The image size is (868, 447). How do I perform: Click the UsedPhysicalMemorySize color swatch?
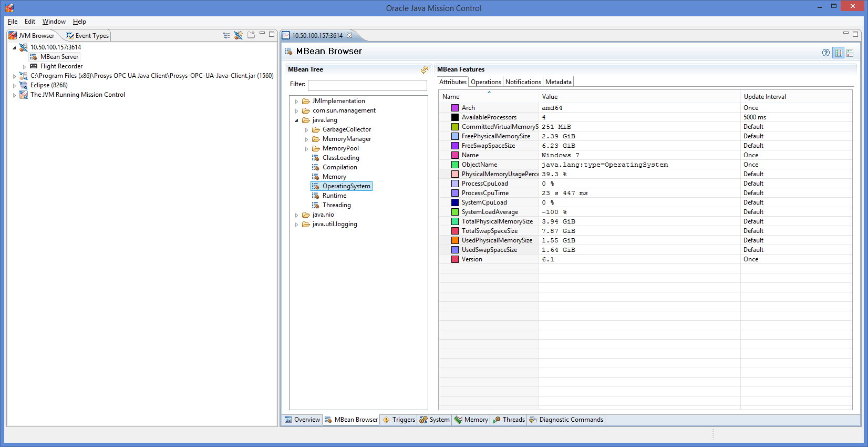455,240
